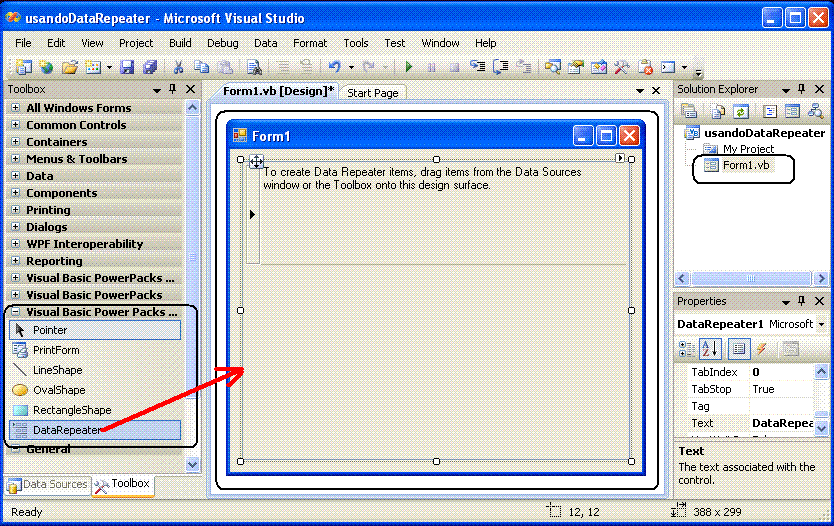Expand the WPF Interoperability group
This screenshot has width=834, height=526.
point(15,244)
